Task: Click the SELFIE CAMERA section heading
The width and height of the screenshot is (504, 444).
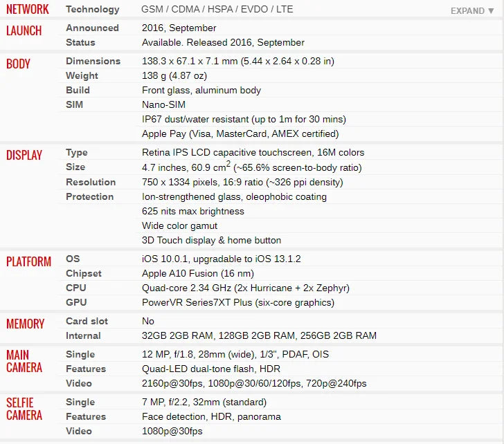Action: click(x=24, y=409)
